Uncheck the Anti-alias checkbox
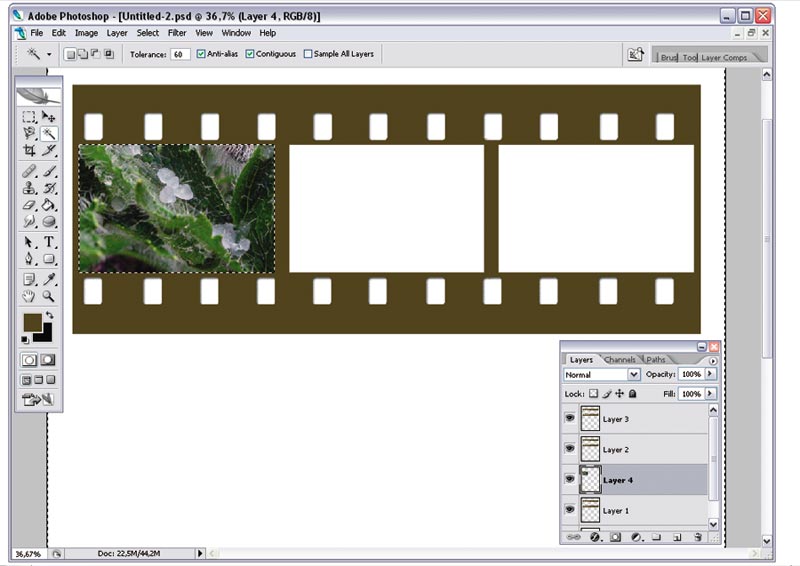 pos(201,54)
